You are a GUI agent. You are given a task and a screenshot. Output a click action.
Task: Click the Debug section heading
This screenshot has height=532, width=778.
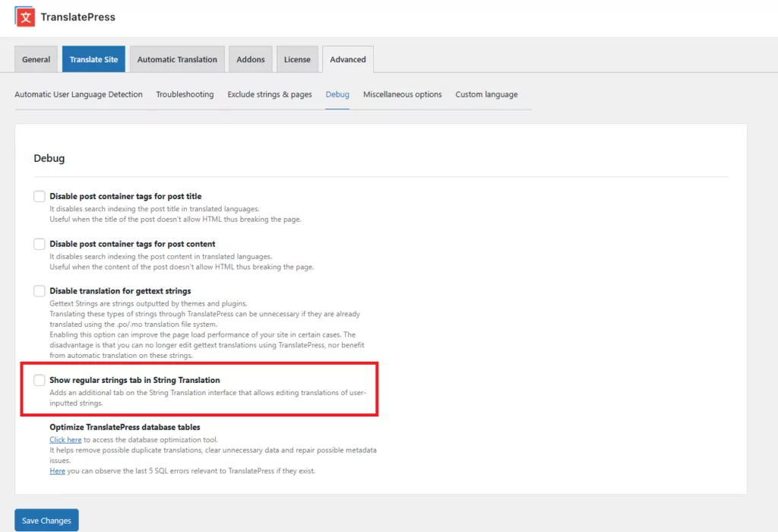coord(49,158)
